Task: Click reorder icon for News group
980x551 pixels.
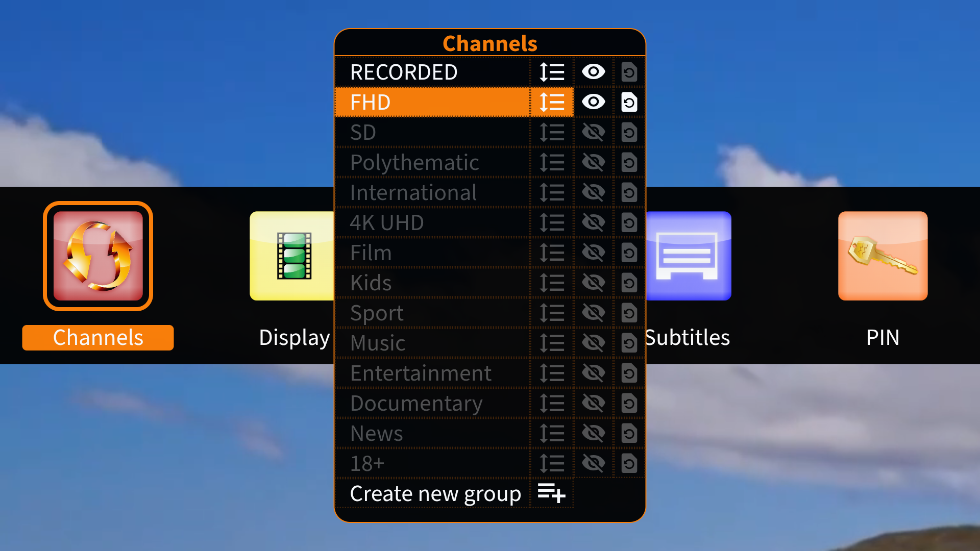Action: click(x=552, y=434)
